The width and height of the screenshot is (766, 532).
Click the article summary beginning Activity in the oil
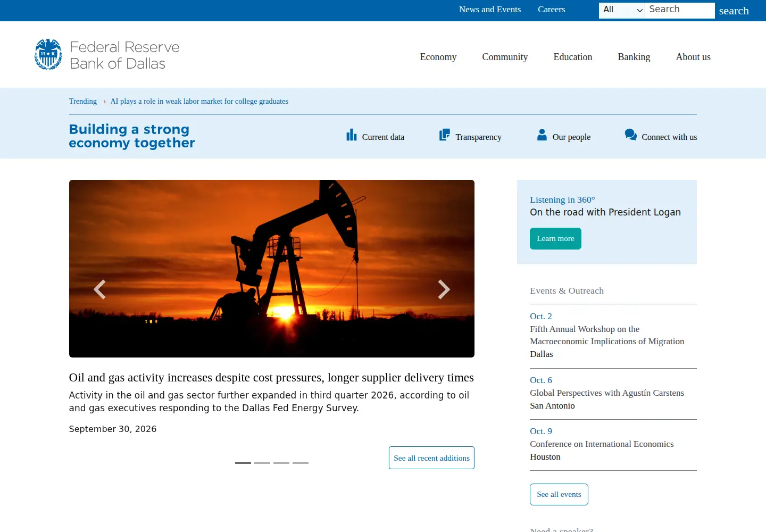coord(269,402)
